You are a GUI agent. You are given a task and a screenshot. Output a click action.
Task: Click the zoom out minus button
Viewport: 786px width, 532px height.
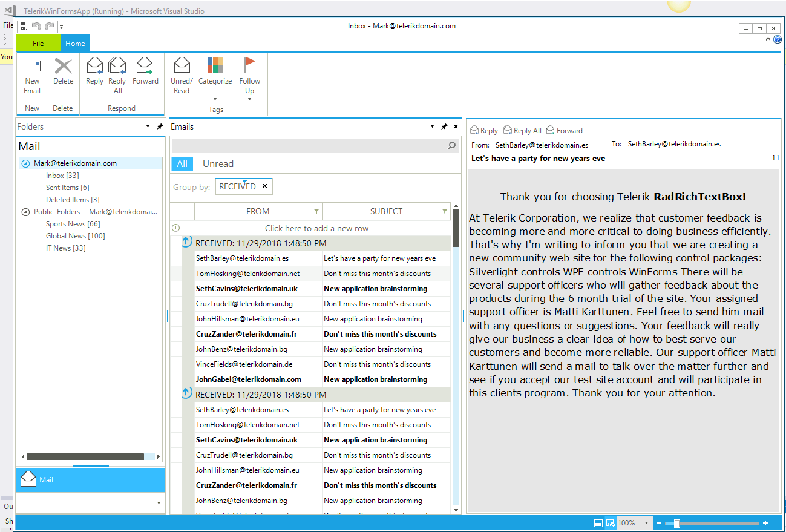point(658,523)
